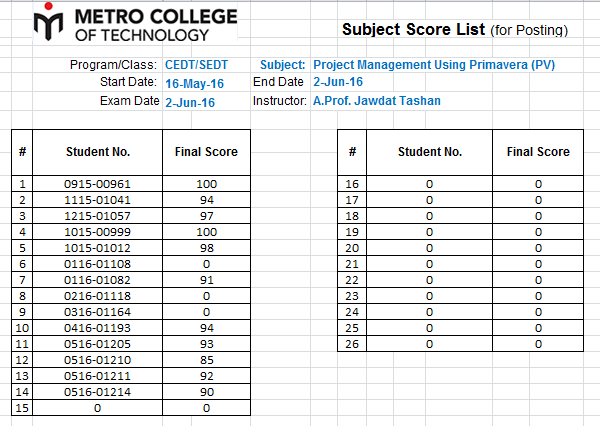Select final score 91 in row 7

tap(206, 280)
